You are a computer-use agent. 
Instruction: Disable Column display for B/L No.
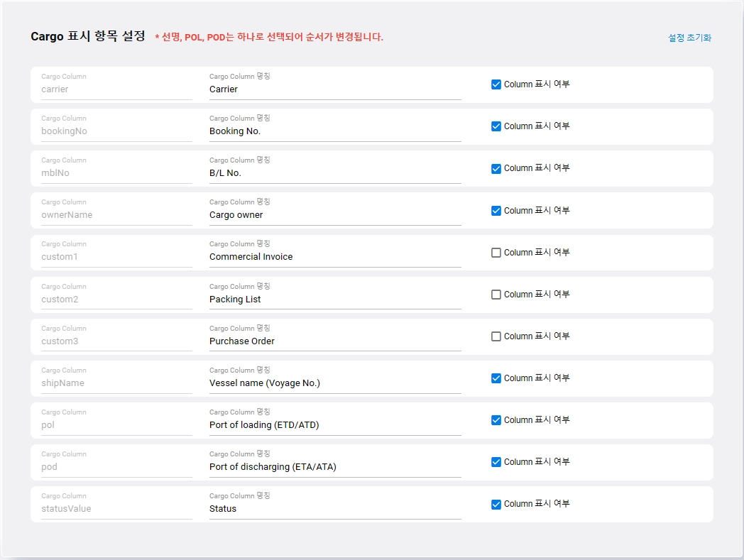pos(496,169)
